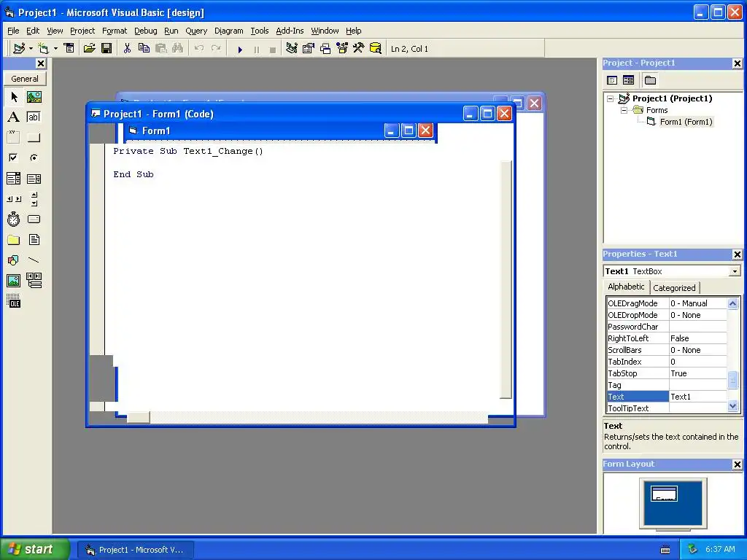Select the Data control tool
747x560 pixels.
34,281
